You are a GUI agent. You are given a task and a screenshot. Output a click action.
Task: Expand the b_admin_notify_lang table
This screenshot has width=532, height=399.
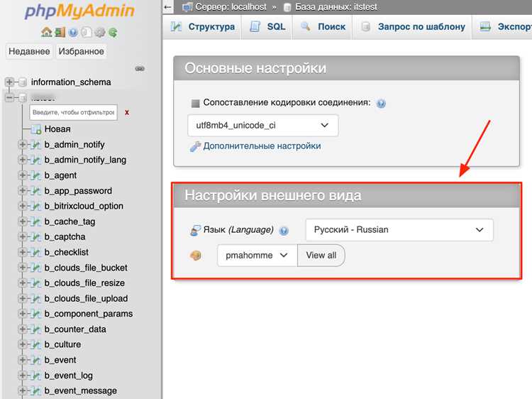point(23,160)
